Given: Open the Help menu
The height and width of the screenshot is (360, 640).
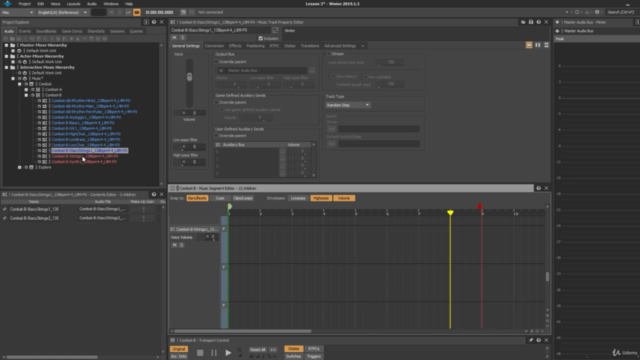Looking at the screenshot, I should 129,4.
